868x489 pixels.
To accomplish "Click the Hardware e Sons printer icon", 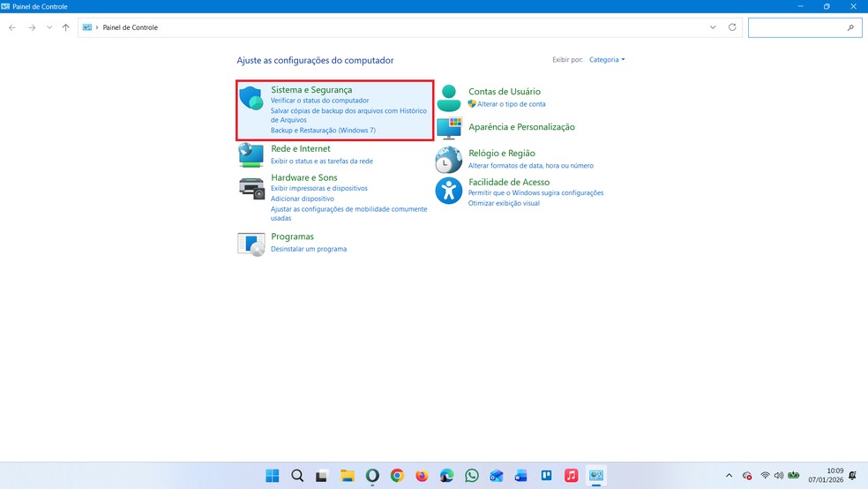I will point(251,188).
